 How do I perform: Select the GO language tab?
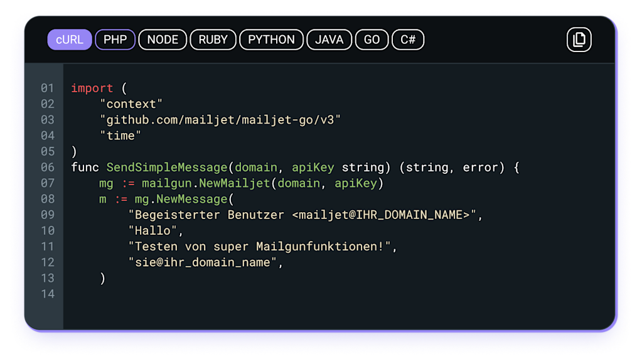click(372, 40)
